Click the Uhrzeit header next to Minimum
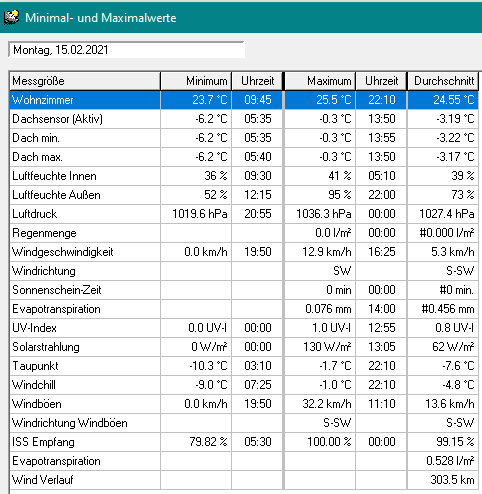This screenshot has height=494, width=482. [257, 81]
